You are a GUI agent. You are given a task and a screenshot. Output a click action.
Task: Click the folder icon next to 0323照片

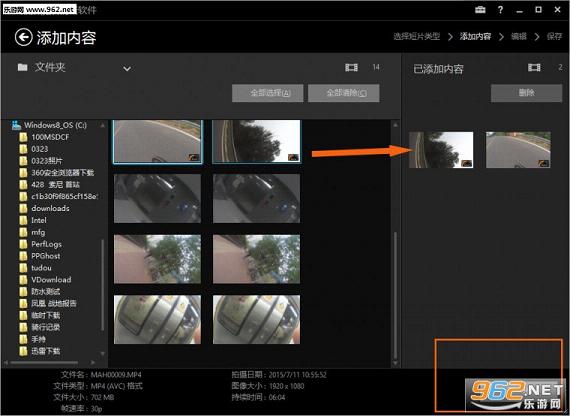[24, 161]
